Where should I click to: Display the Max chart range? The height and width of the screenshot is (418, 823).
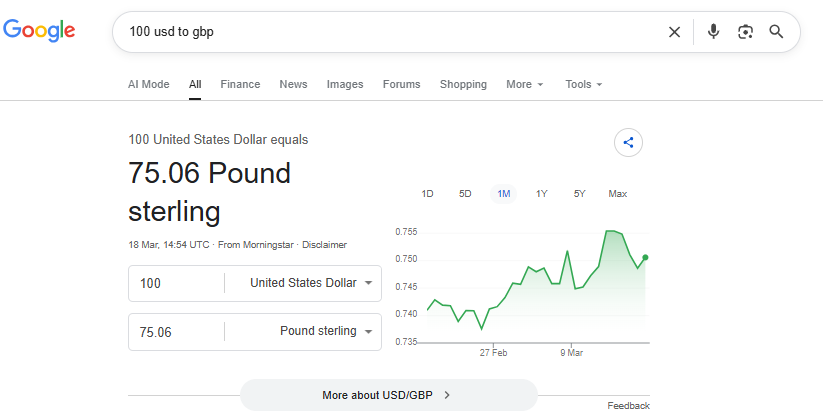point(617,194)
